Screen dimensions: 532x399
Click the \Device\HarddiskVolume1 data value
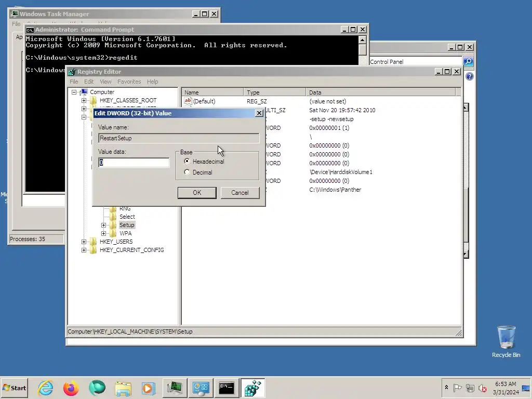341,172
